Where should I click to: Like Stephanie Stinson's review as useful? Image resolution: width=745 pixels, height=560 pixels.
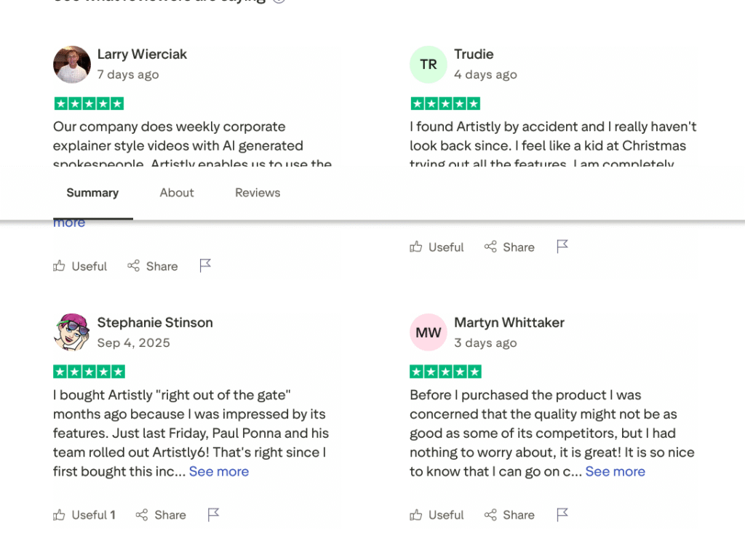click(x=84, y=515)
